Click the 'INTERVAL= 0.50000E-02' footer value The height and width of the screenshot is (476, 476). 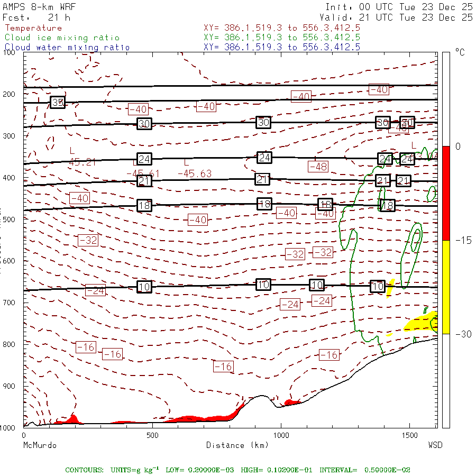[365, 470]
